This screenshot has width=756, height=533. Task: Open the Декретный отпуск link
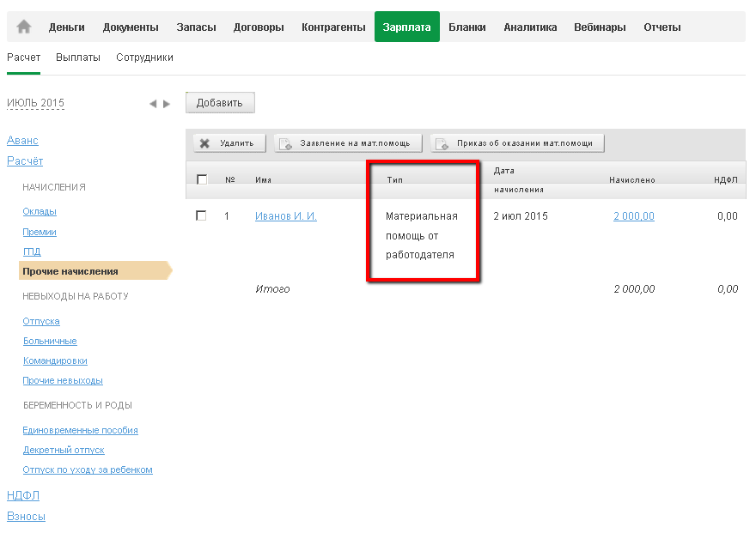tap(64, 450)
